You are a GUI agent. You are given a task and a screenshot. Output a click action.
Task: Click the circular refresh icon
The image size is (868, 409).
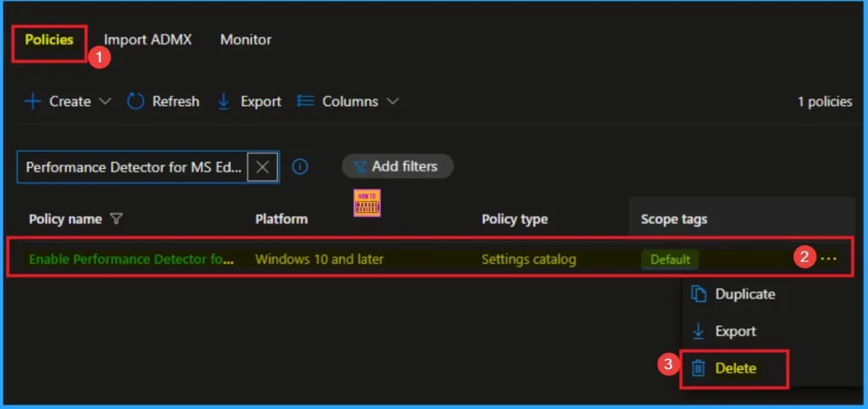[136, 102]
